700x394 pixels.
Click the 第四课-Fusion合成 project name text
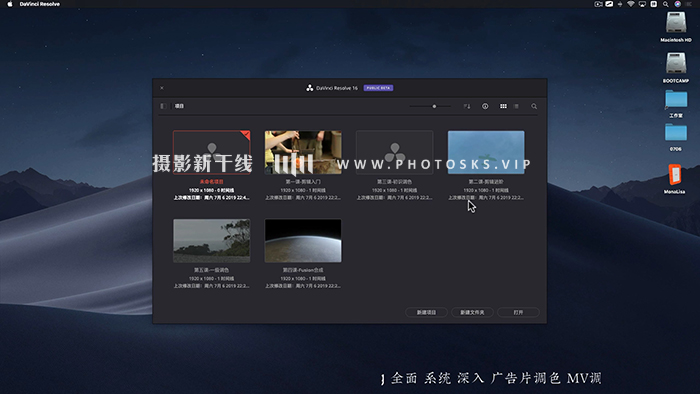point(303,270)
